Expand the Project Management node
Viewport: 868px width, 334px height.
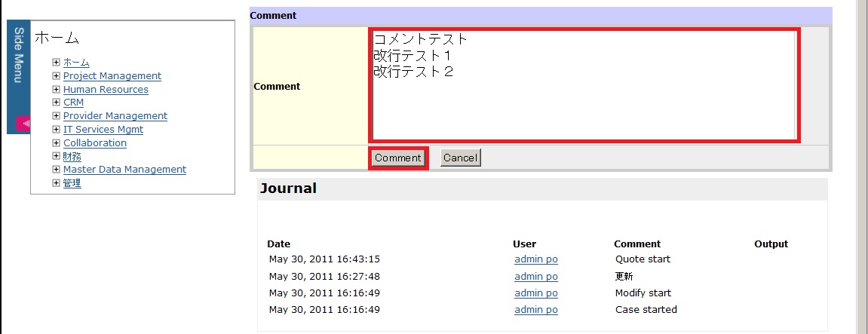point(56,76)
